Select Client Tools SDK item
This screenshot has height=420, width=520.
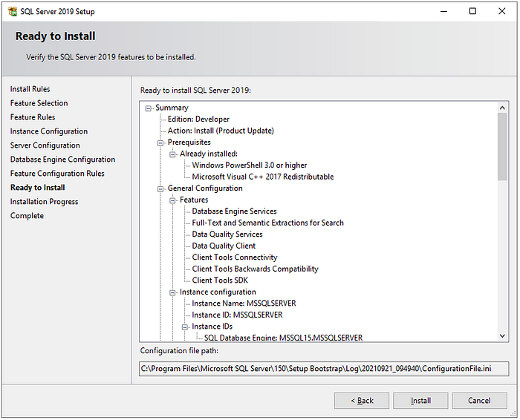[220, 280]
